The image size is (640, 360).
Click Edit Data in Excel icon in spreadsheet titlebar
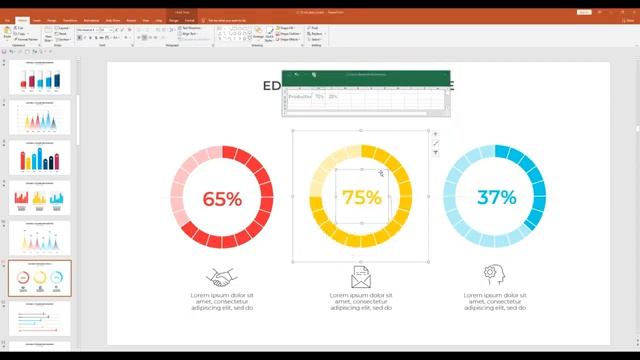click(x=314, y=75)
